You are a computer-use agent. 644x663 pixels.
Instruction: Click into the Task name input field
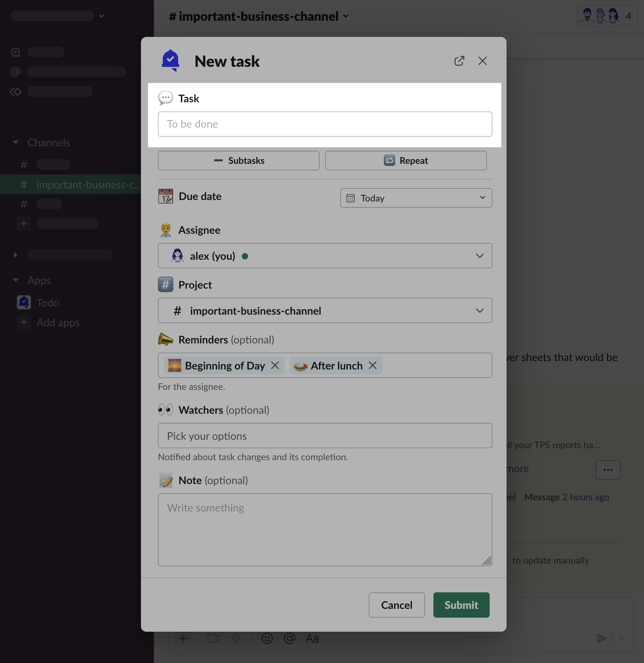pos(325,124)
